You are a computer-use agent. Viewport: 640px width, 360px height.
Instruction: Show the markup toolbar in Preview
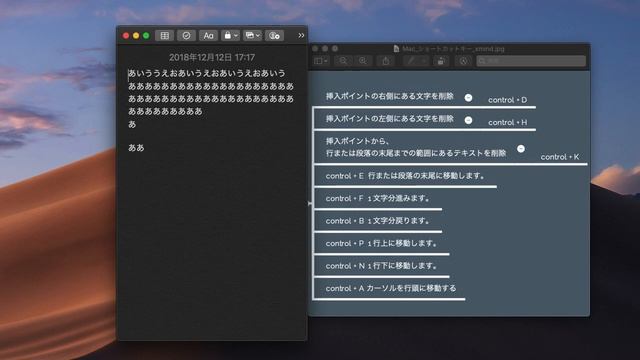coord(463,61)
